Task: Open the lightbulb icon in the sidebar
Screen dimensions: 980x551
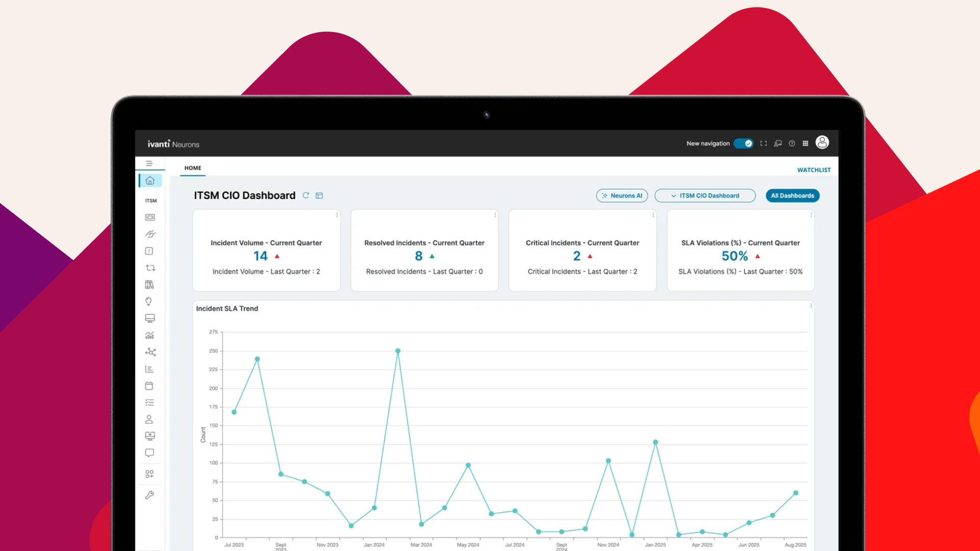Action: (149, 302)
